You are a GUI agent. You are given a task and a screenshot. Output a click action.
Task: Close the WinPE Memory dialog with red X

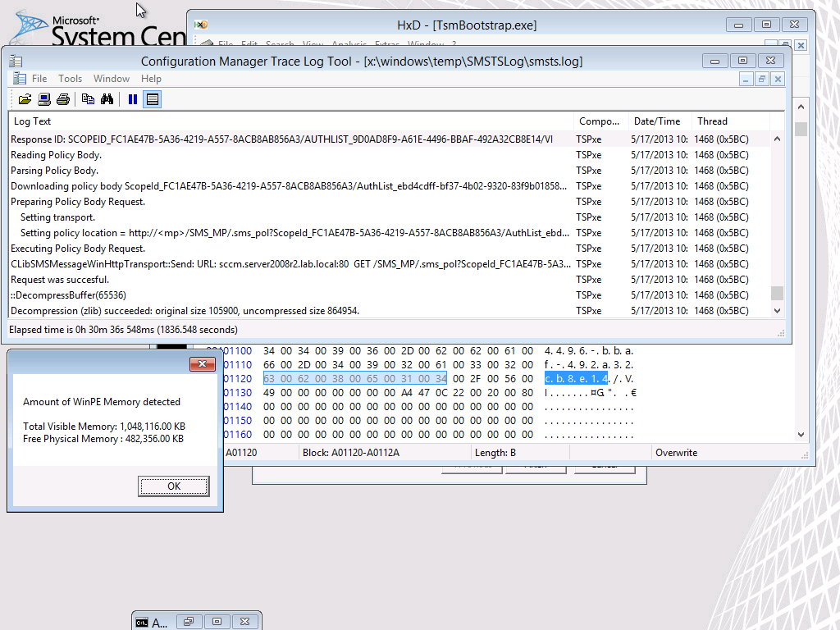tap(202, 364)
